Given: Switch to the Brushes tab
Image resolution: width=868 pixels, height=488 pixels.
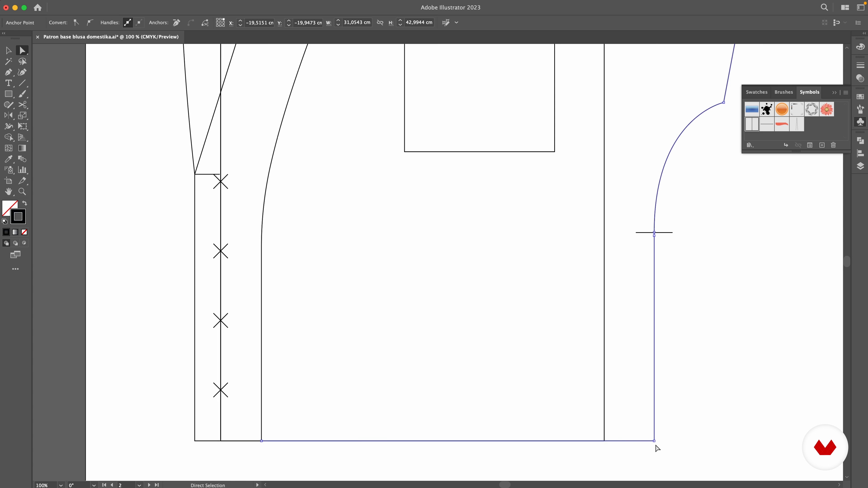Looking at the screenshot, I should pyautogui.click(x=784, y=92).
